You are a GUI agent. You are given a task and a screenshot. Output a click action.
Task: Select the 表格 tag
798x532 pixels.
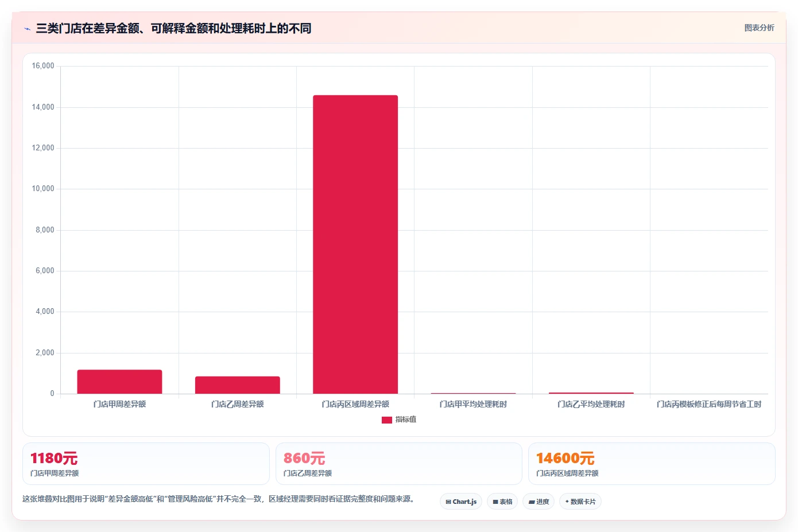pyautogui.click(x=502, y=502)
